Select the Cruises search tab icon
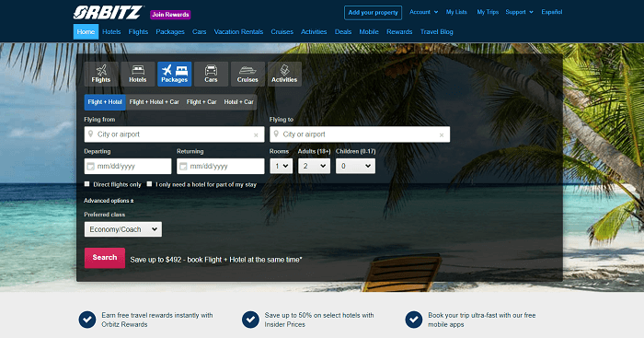 [247, 74]
